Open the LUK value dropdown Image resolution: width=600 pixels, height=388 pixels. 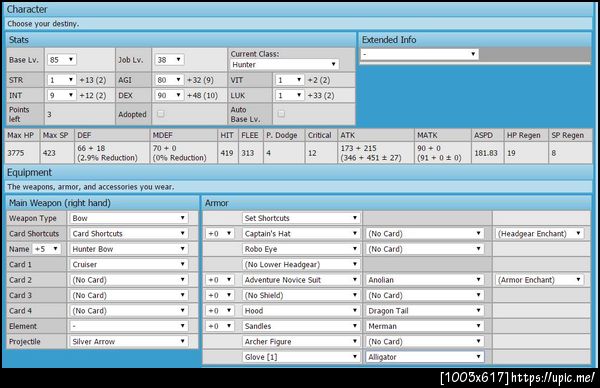point(289,95)
